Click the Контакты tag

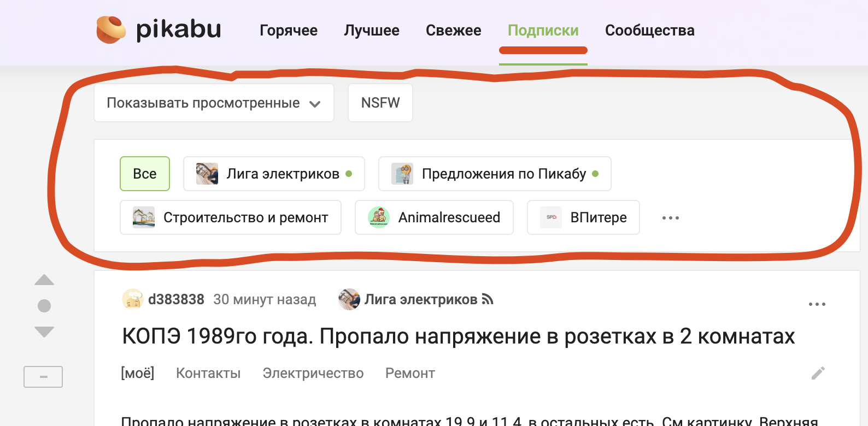point(208,373)
